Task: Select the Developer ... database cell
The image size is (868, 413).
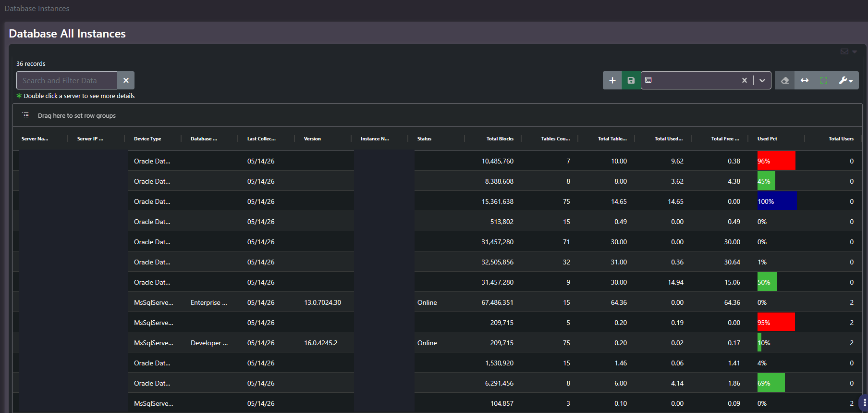Action: click(x=209, y=343)
